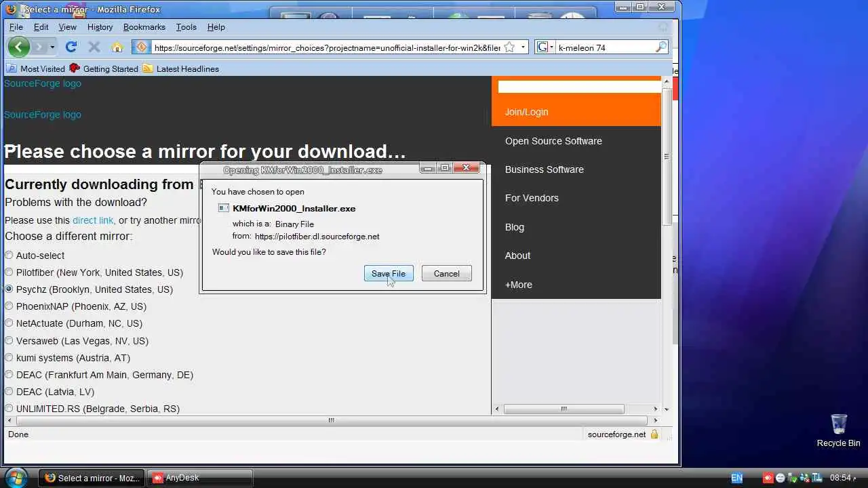This screenshot has width=868, height=488.
Task: Click the sidebar frame horizontal scrollbar thumb
Action: point(564,409)
